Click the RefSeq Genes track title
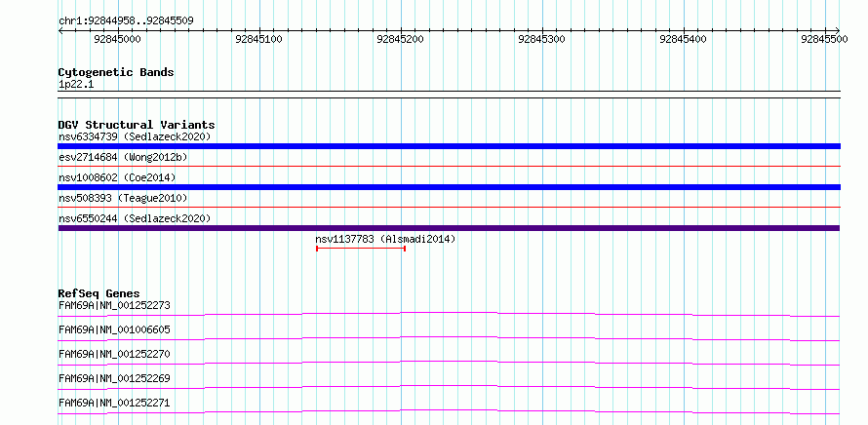The image size is (868, 425). (x=99, y=293)
